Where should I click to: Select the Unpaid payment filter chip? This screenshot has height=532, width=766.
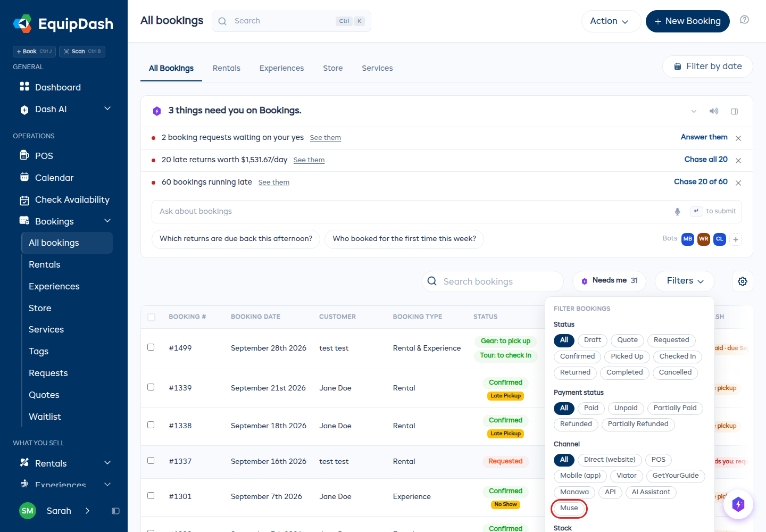626,408
